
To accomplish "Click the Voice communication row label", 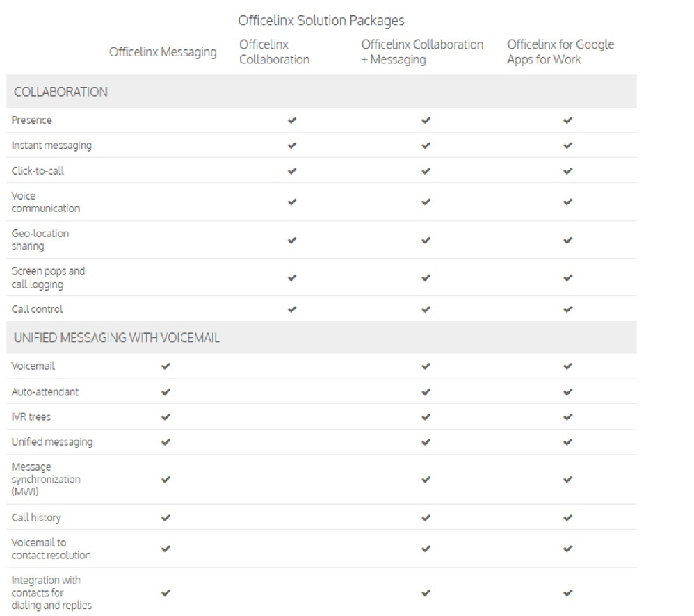I will pyautogui.click(x=46, y=202).
